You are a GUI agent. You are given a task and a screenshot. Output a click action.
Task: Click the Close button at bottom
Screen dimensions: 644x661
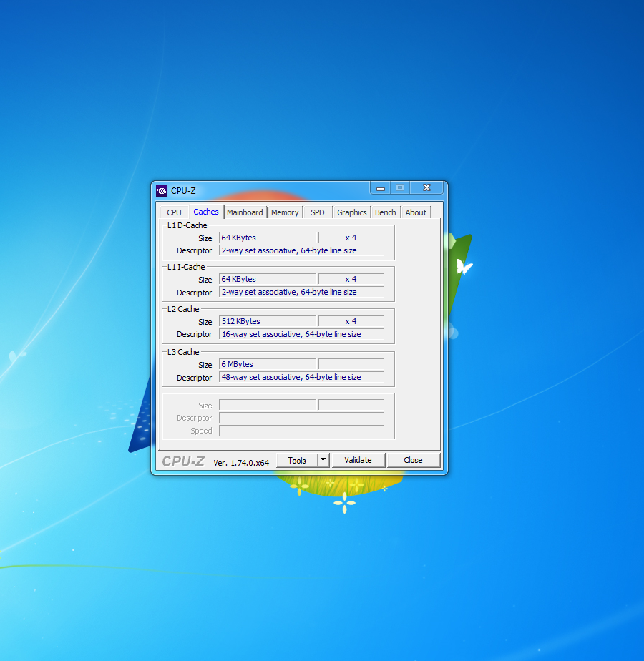pos(413,460)
